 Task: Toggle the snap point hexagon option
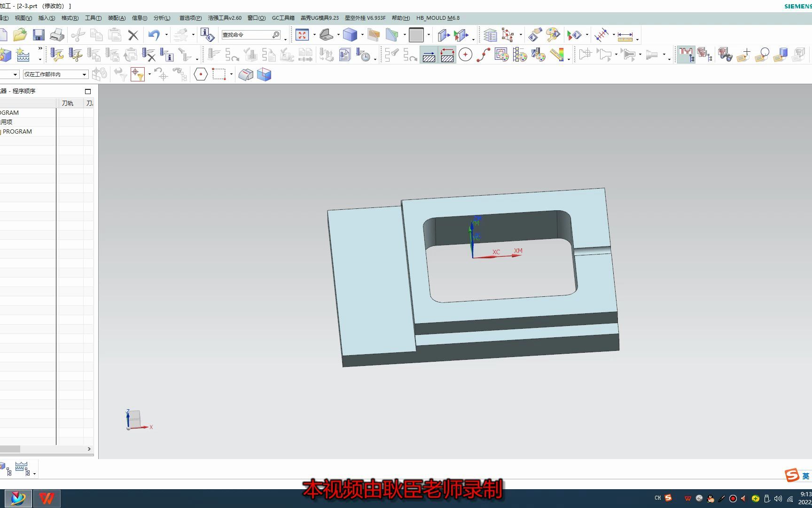(200, 74)
